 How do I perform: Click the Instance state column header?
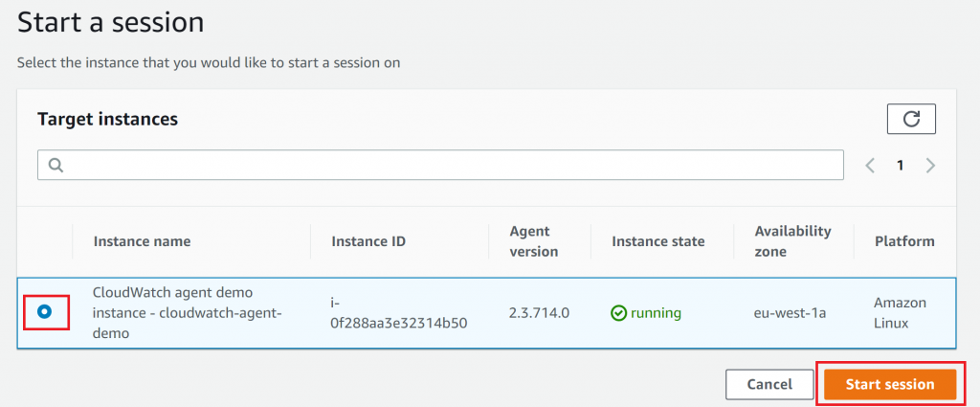click(x=658, y=241)
